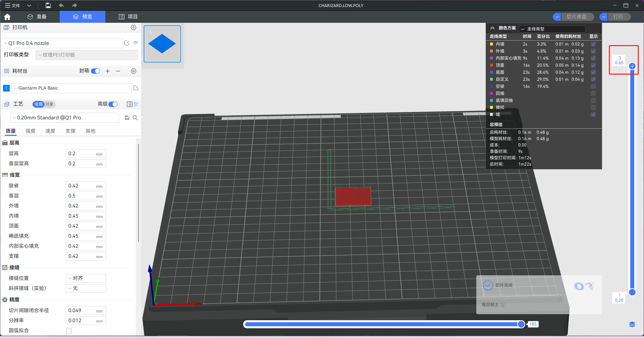Collapse the 颜色方案 panel chevron
Screen dimensions: 644x338
(x=492, y=28)
